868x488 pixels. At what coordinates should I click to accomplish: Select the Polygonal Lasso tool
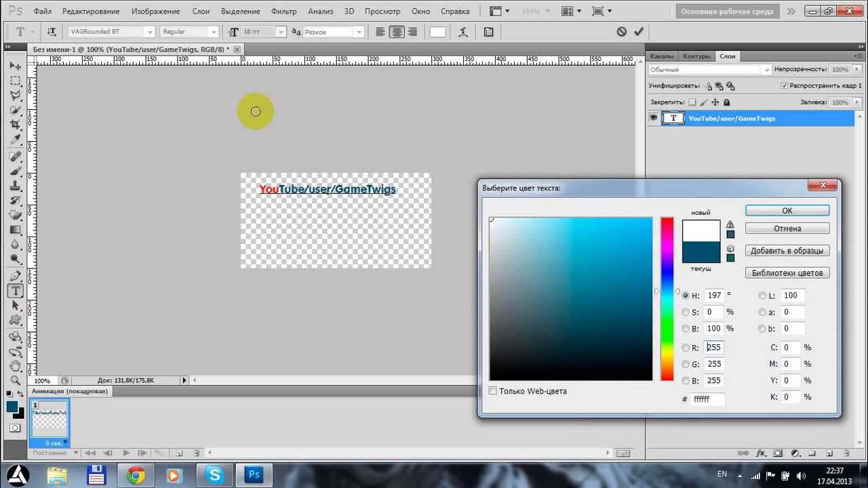[15, 96]
